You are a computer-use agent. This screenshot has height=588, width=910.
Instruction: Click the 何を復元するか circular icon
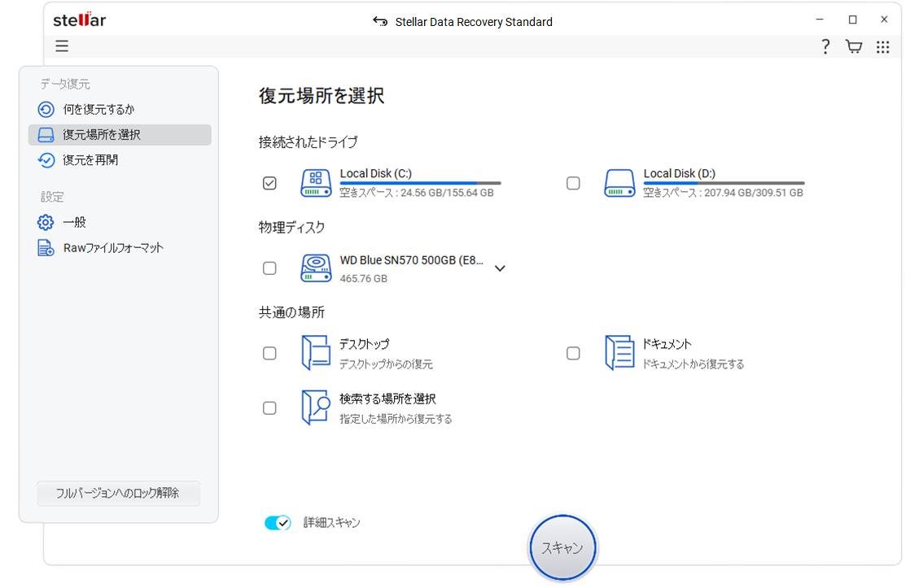(x=46, y=109)
